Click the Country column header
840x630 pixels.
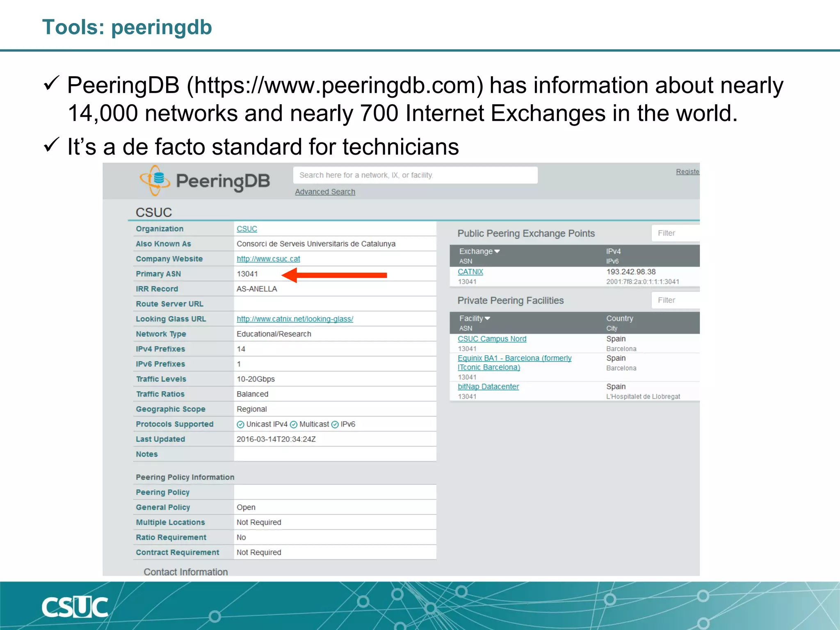(620, 319)
